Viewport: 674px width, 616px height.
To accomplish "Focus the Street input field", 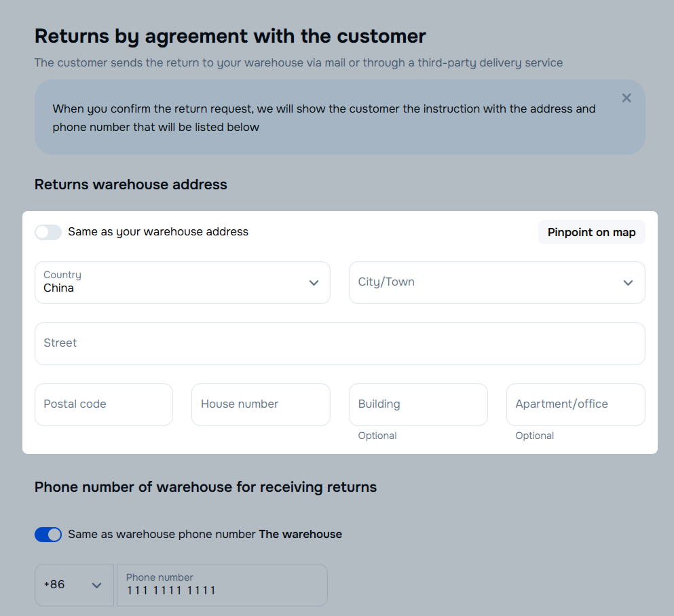I will (339, 344).
